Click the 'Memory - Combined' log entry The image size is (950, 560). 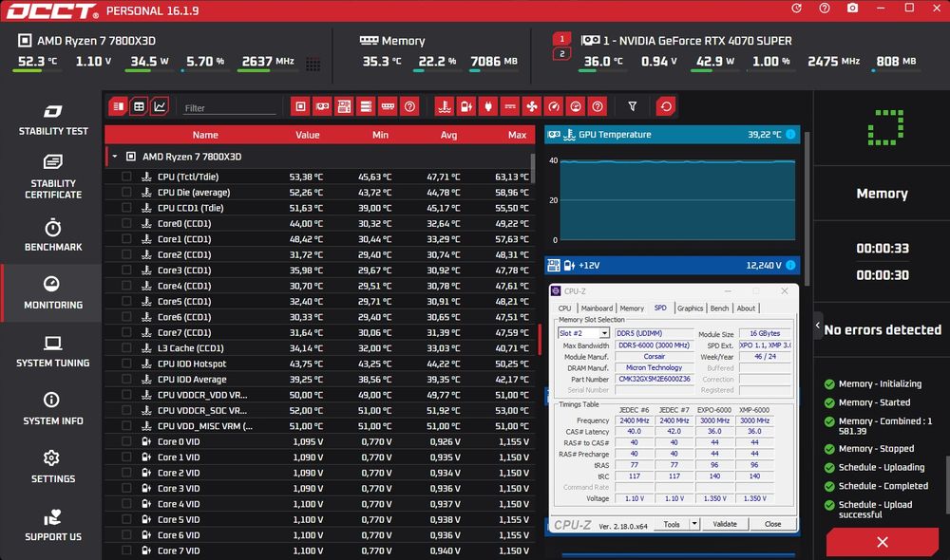coord(884,425)
